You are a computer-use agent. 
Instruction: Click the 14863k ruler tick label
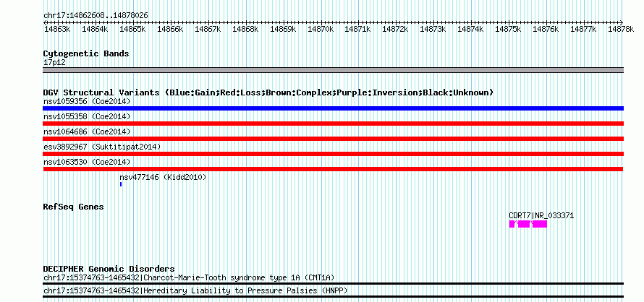[57, 29]
